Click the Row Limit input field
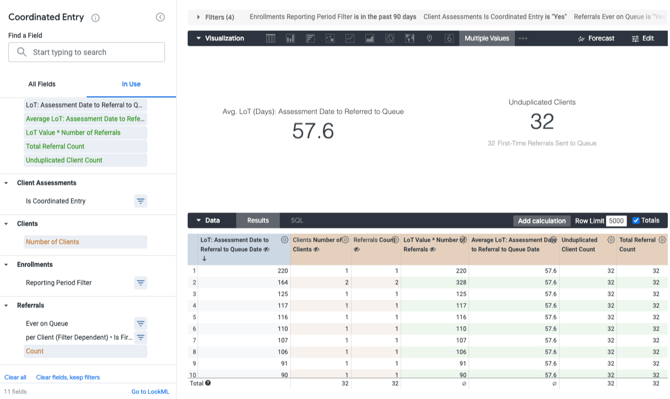This screenshot has width=670, height=399. (616, 221)
